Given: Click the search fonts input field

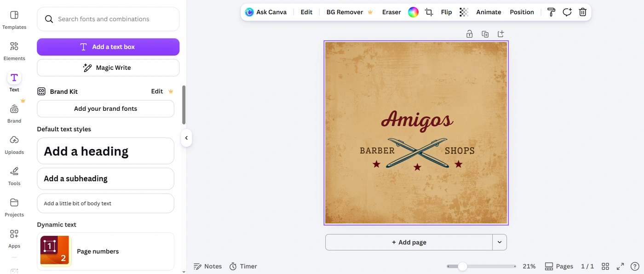Looking at the screenshot, I should pyautogui.click(x=108, y=19).
